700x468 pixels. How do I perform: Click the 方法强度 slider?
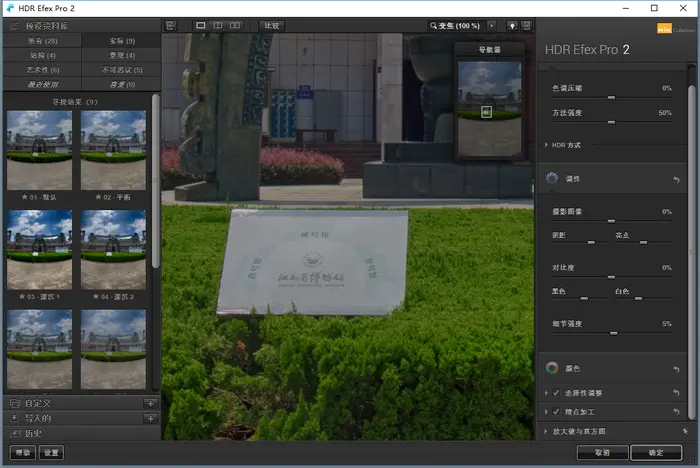click(x=612, y=122)
